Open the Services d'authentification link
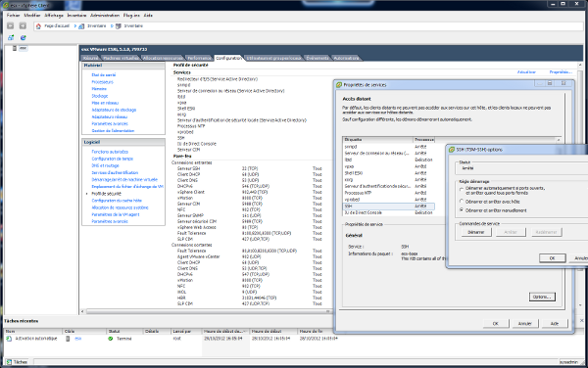 point(115,172)
